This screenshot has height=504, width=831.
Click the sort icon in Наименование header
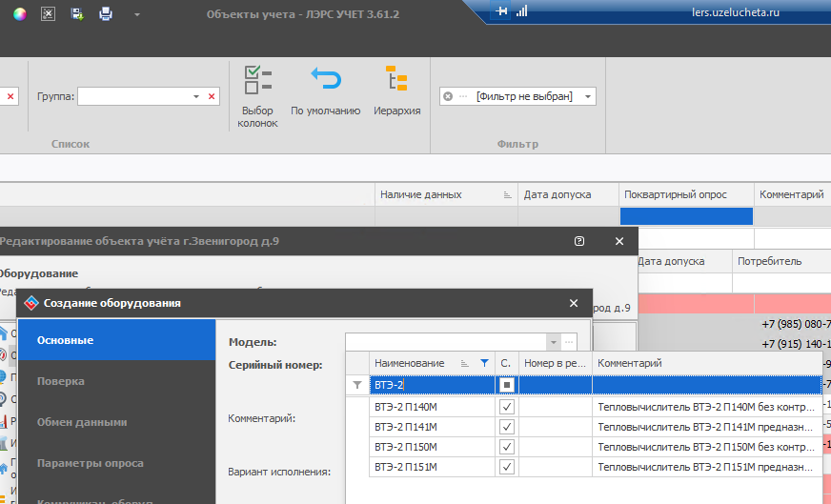pos(465,364)
